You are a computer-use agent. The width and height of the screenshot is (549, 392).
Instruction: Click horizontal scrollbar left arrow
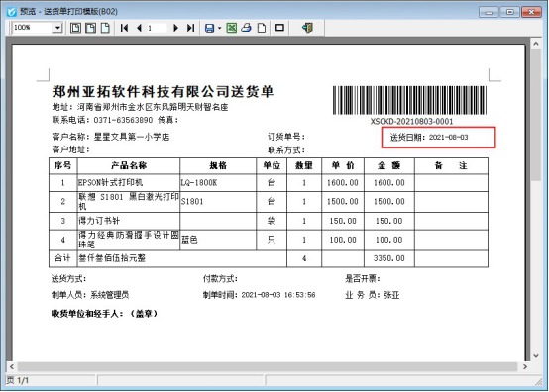click(12, 367)
